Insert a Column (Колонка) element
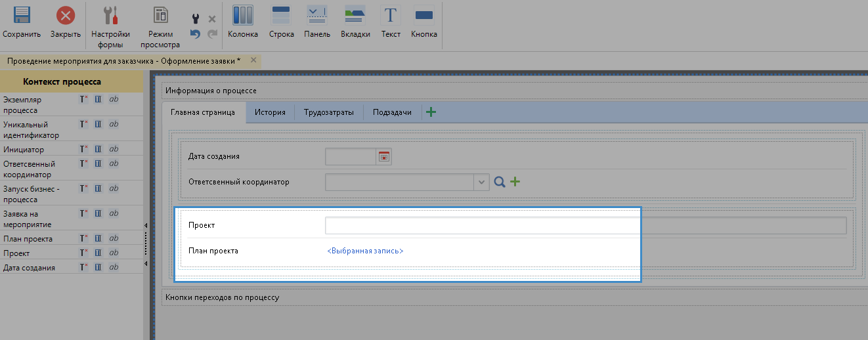 [x=242, y=16]
